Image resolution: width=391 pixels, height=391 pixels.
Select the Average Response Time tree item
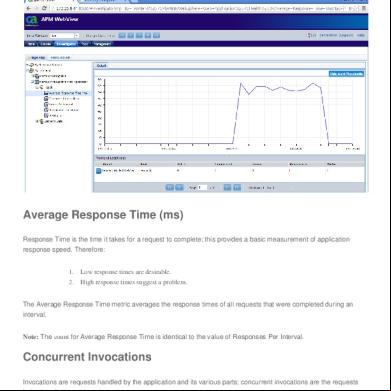click(x=66, y=93)
